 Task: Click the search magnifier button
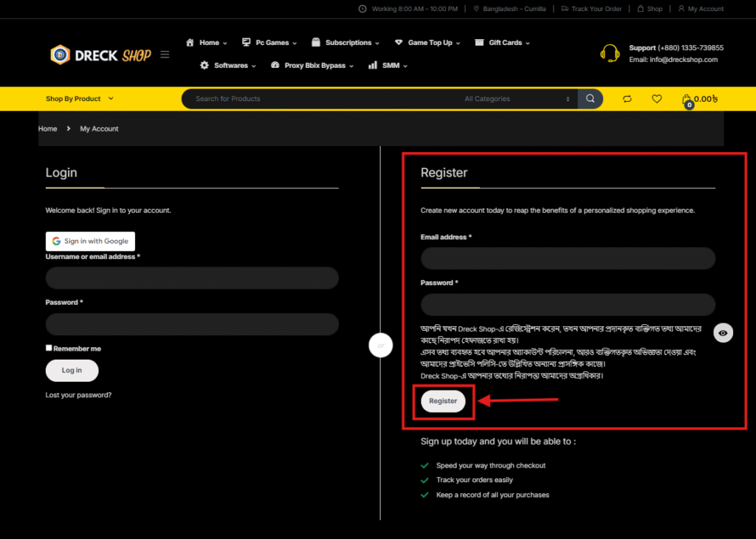pyautogui.click(x=590, y=99)
